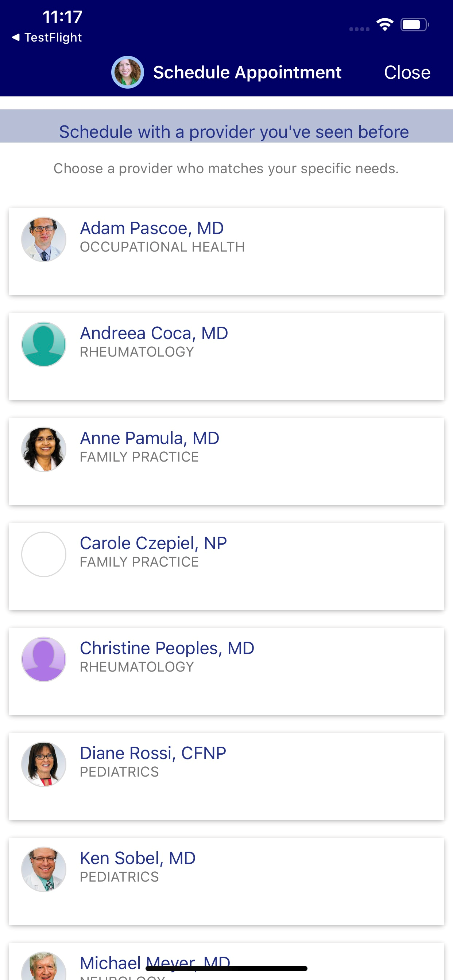453x980 pixels.
Task: Choose Anne Pamula, MD for appointment
Action: (x=226, y=462)
